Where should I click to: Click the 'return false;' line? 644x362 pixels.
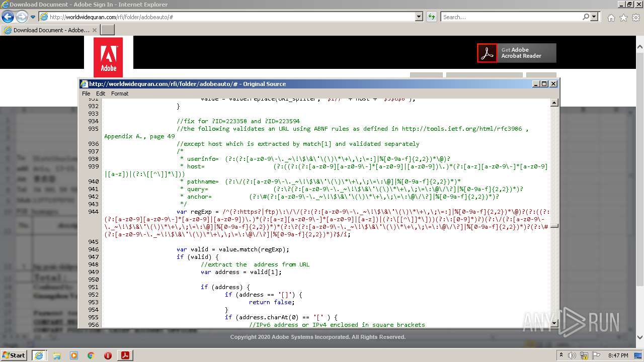272,302
